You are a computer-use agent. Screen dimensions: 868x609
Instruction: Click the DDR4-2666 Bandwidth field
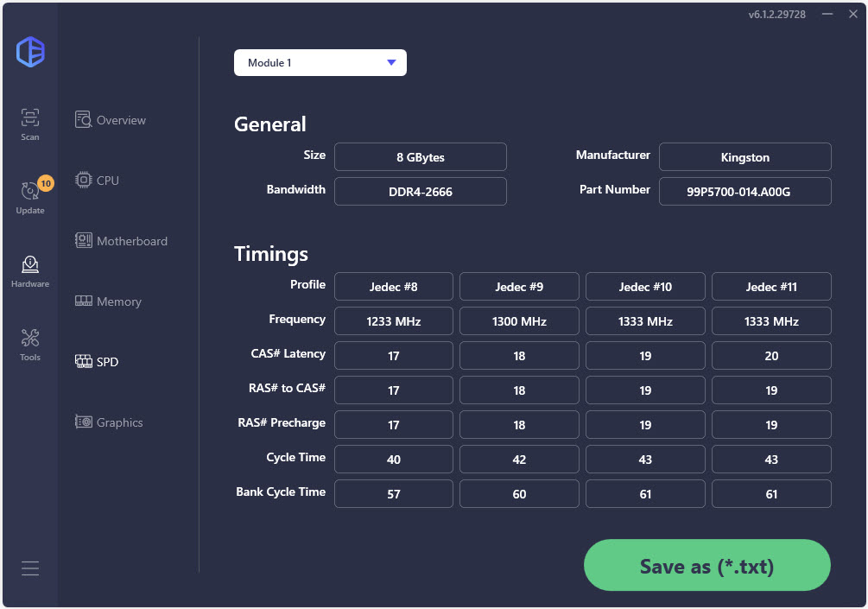coord(420,192)
